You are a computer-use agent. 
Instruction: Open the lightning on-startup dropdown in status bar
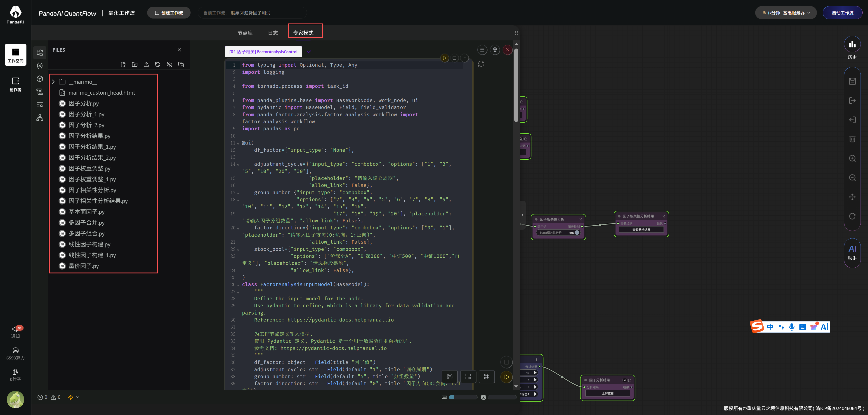(73, 397)
